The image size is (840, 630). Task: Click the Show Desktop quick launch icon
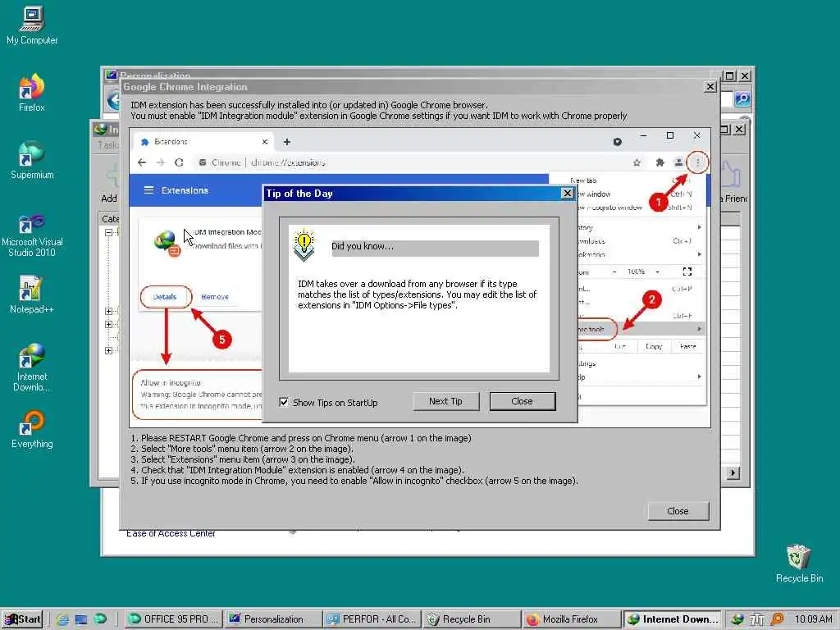(81, 619)
